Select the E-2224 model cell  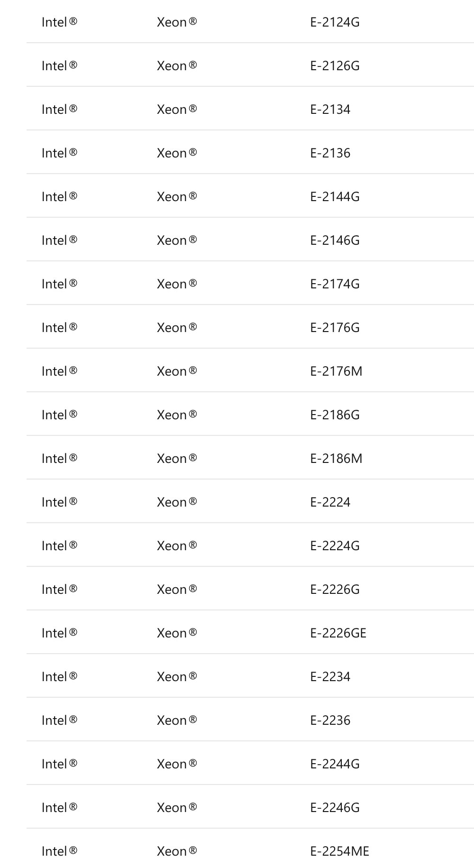330,502
